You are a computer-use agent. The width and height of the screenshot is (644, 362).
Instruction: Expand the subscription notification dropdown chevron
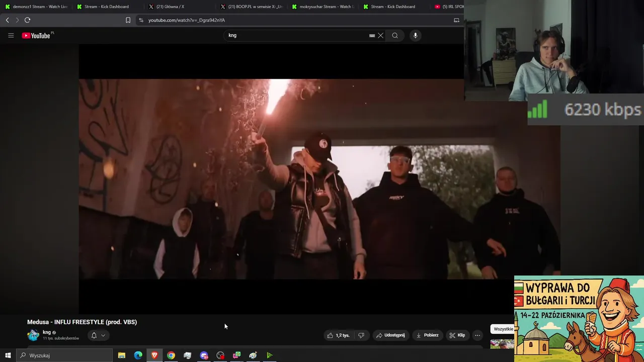(103, 335)
